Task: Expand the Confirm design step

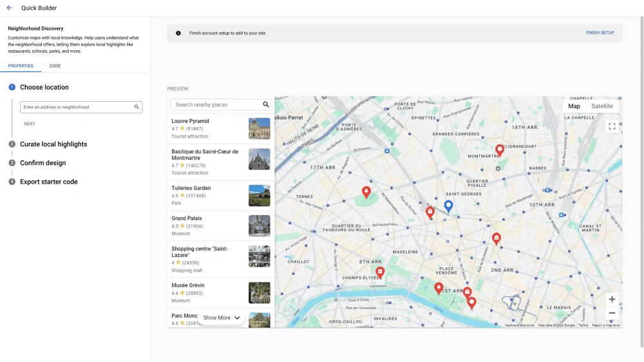Action: [43, 163]
